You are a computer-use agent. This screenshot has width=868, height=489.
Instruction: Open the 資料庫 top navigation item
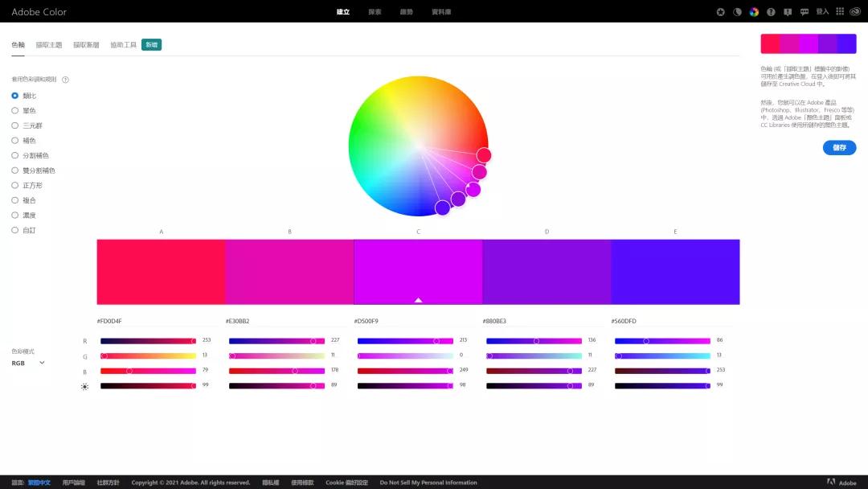click(441, 11)
